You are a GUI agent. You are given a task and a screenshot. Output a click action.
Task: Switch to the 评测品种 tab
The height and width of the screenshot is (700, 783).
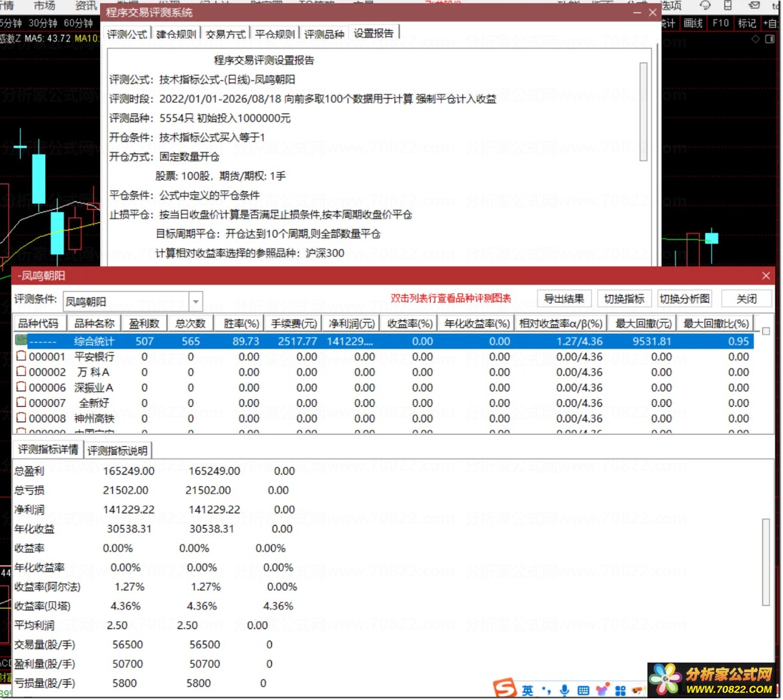click(324, 34)
